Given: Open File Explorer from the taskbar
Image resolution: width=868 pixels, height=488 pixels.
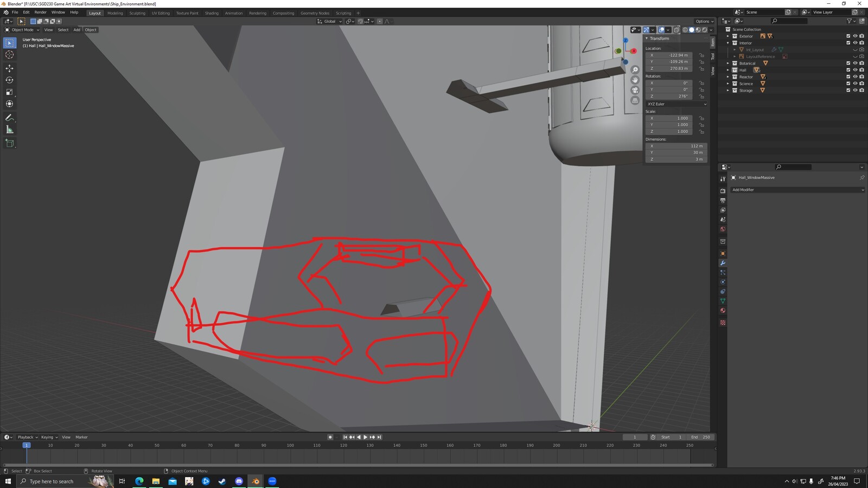Looking at the screenshot, I should (156, 481).
